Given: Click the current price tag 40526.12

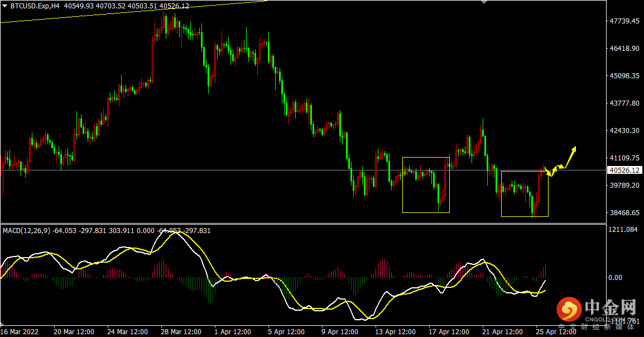Looking at the screenshot, I should [624, 170].
